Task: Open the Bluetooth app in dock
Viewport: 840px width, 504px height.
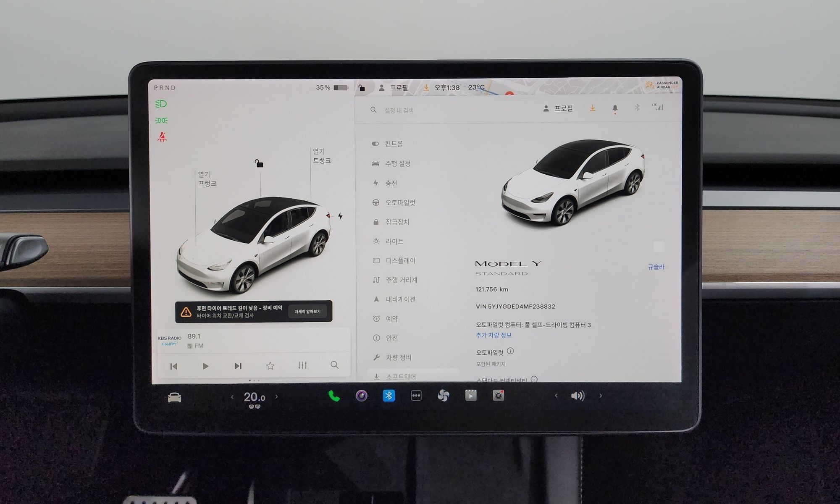Action: pos(389,396)
